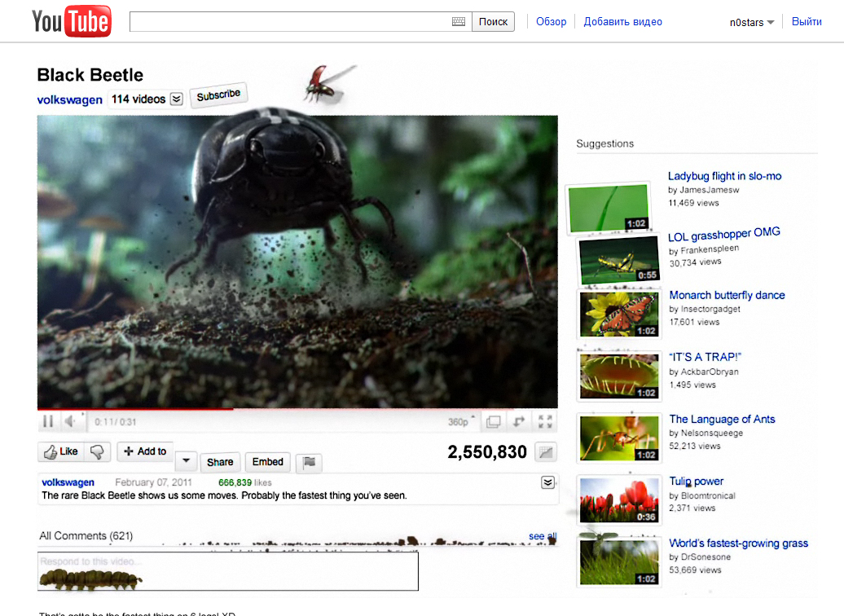The height and width of the screenshot is (616, 844).
Task: Click the main video frame with the beetle
Action: click(x=297, y=262)
